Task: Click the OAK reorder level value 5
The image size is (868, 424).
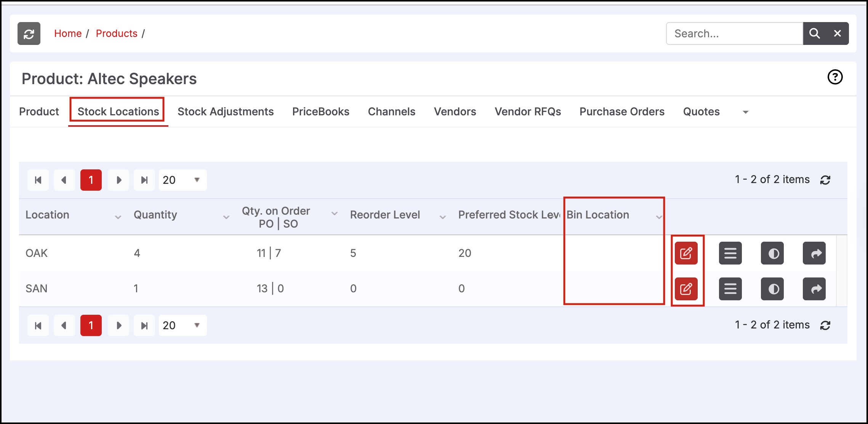Action: point(353,253)
